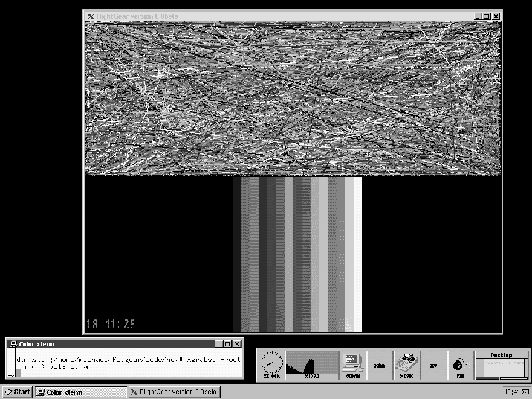The image size is (532, 399).
Task: Open the xclock applet in the panel
Action: (271, 366)
